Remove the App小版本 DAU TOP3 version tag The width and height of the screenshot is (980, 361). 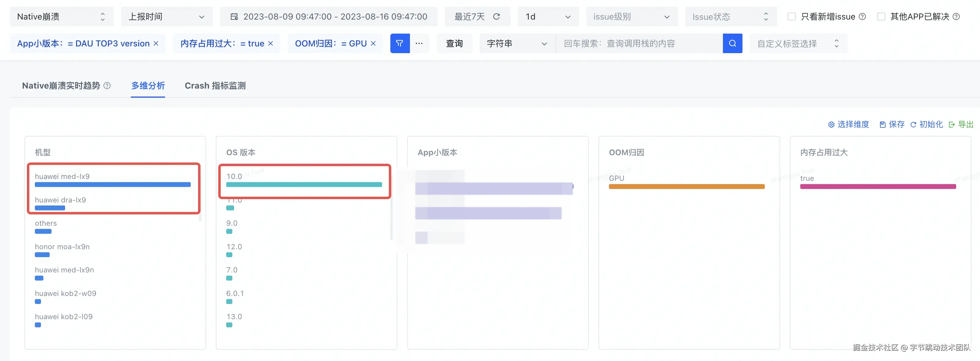(156, 43)
